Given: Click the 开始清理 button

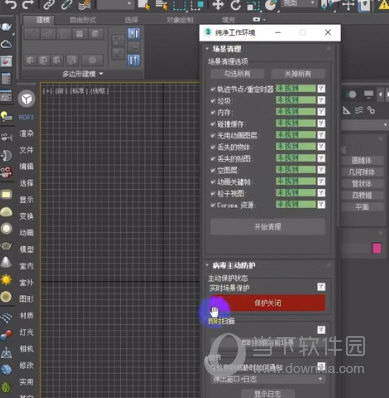Looking at the screenshot, I should (x=268, y=227).
